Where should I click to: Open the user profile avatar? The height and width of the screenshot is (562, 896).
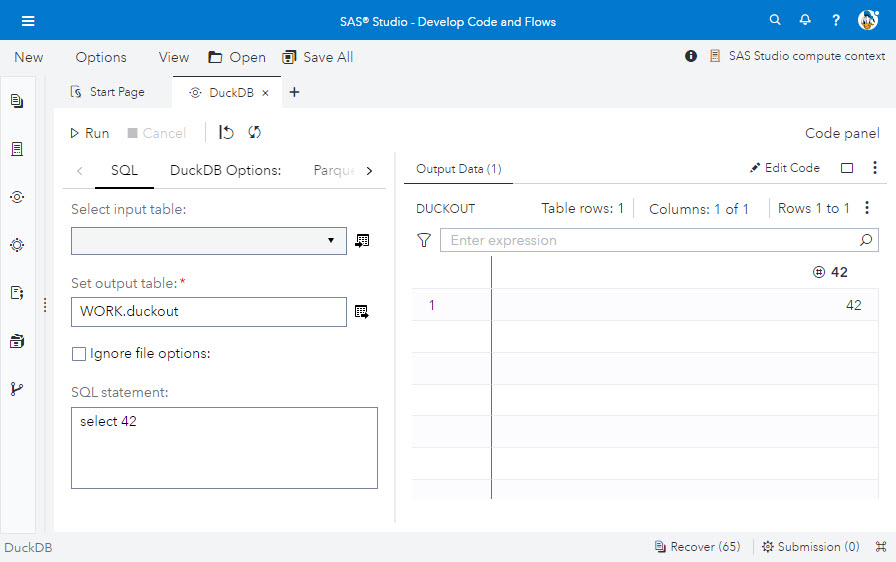point(868,20)
